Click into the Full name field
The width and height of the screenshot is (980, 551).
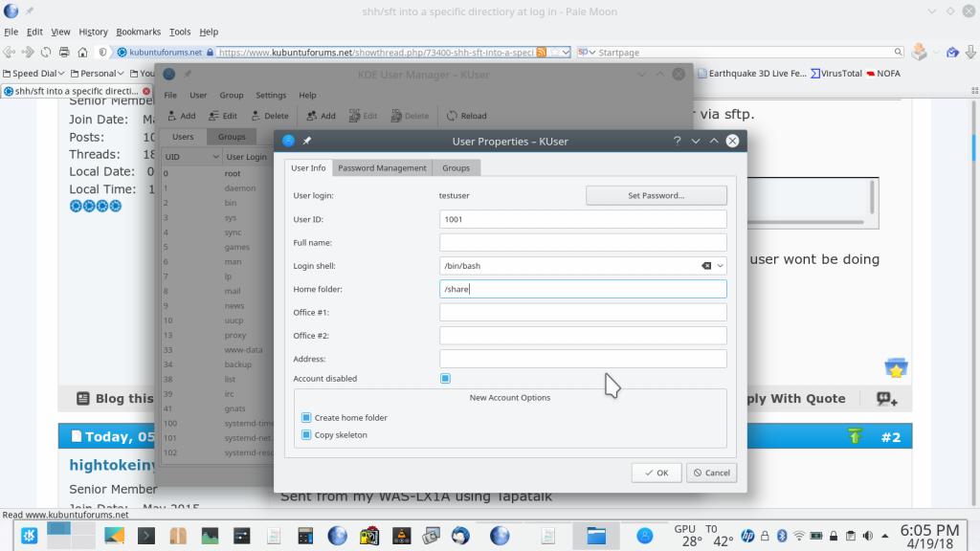click(583, 243)
